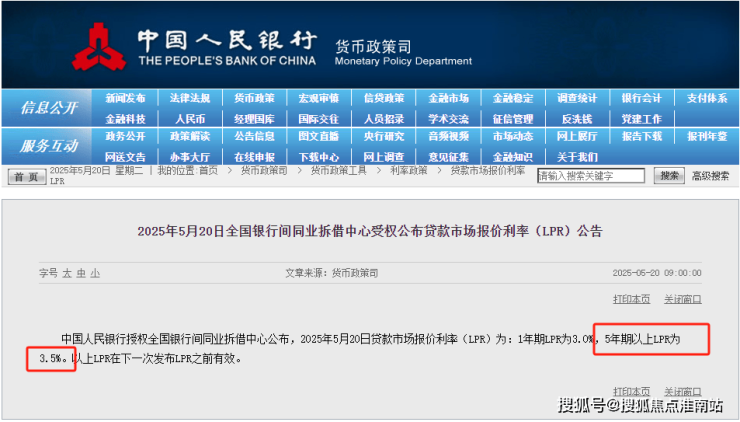This screenshot has width=740, height=422.
Task: Select the 下载中心 menu item
Action: tap(319, 157)
